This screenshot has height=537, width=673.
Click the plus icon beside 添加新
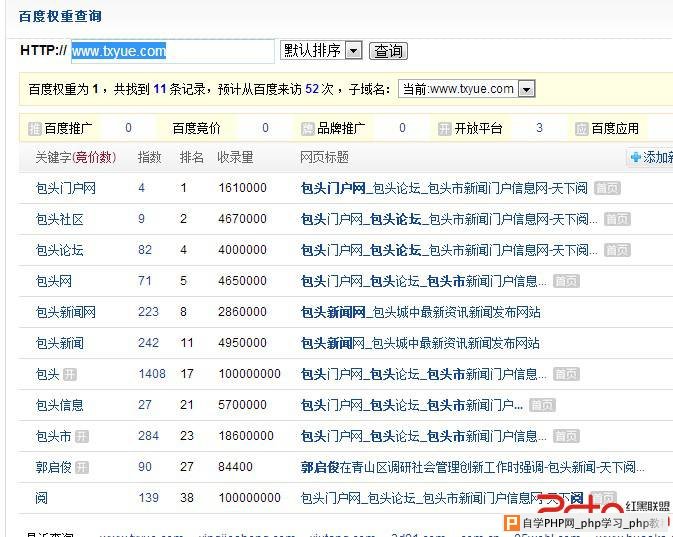coord(636,158)
